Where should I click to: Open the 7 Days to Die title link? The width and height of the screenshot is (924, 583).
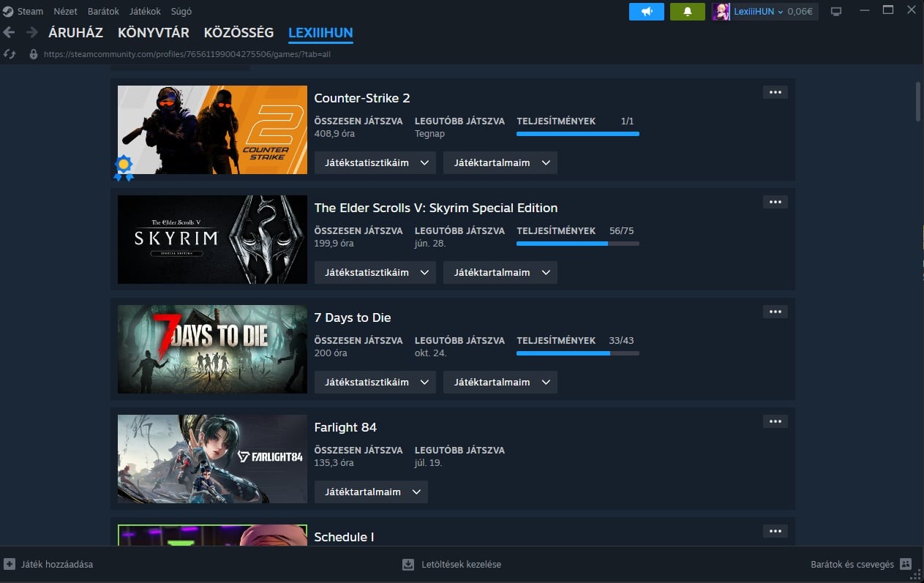353,317
